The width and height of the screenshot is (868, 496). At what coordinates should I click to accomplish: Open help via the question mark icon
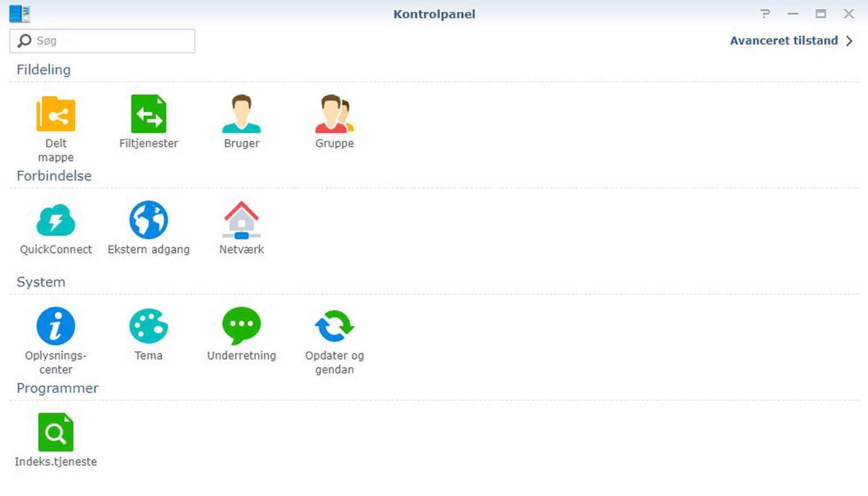pos(765,14)
